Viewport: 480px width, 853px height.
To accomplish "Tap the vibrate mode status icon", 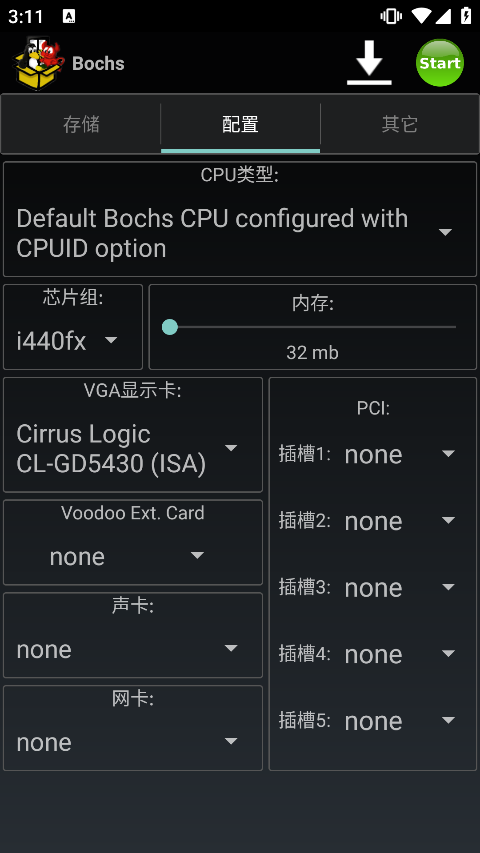I will coord(391,16).
